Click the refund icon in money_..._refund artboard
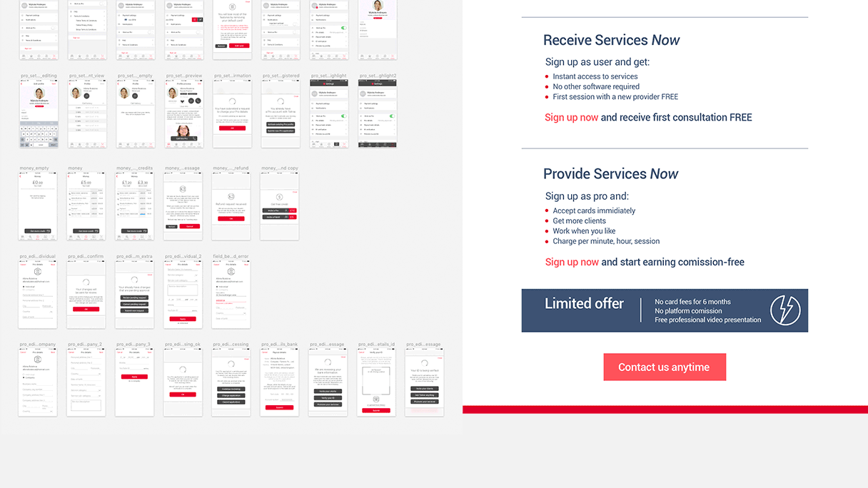The width and height of the screenshot is (868, 488). [231, 196]
